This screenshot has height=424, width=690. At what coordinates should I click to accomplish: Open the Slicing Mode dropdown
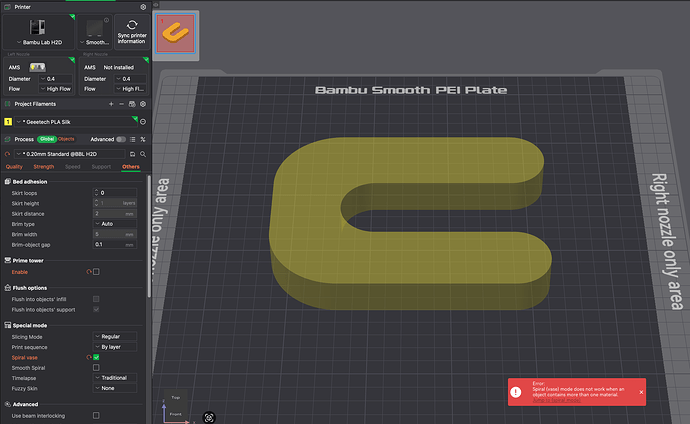[116, 336]
